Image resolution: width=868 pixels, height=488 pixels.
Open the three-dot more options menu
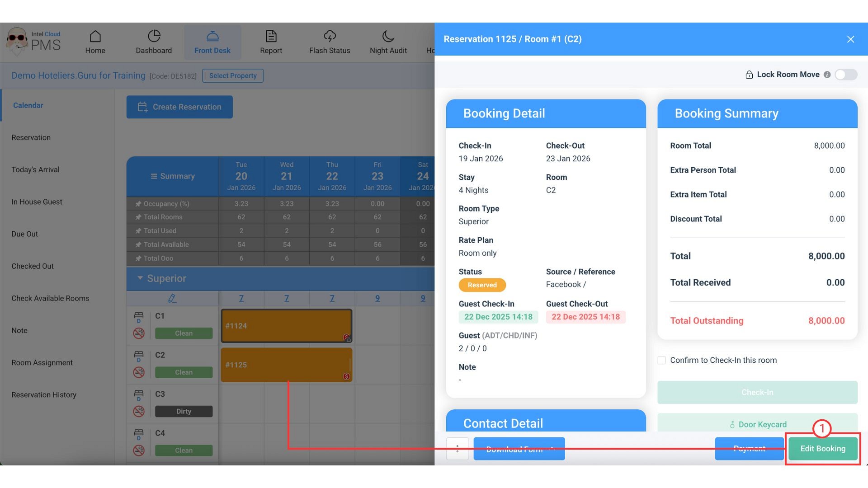[457, 449]
